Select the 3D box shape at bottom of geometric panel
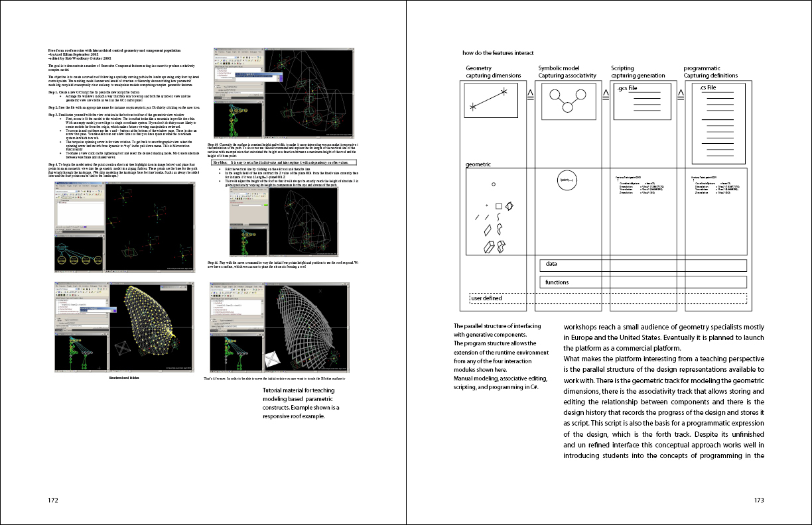812x525 pixels. (x=490, y=247)
